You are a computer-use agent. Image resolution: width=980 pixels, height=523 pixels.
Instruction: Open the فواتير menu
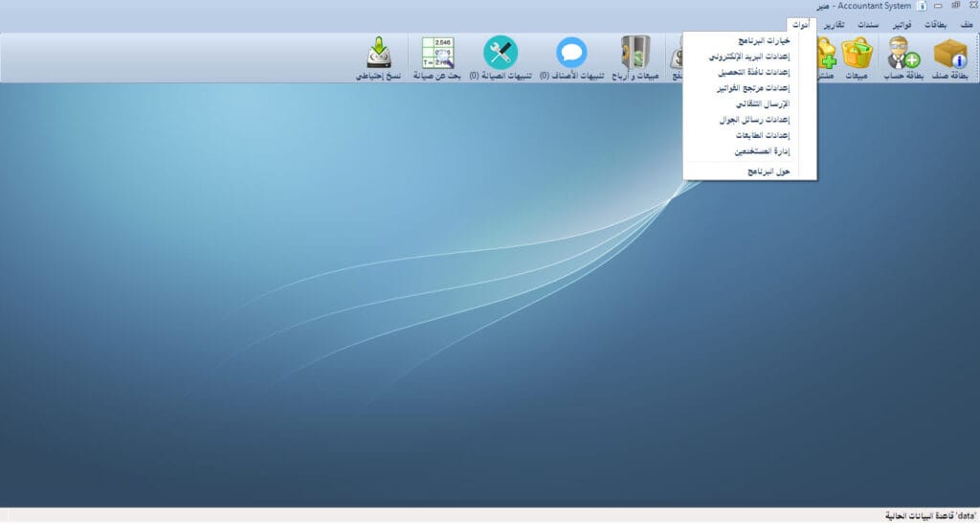[x=899, y=24]
